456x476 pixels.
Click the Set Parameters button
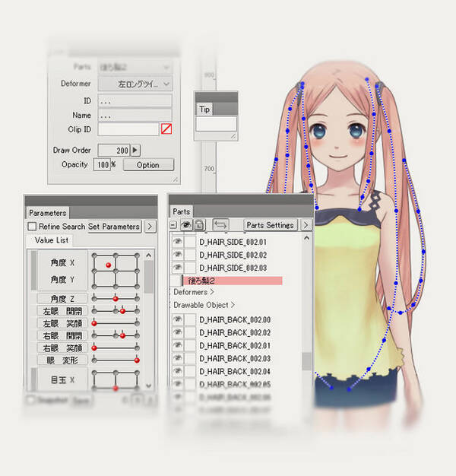click(x=114, y=227)
